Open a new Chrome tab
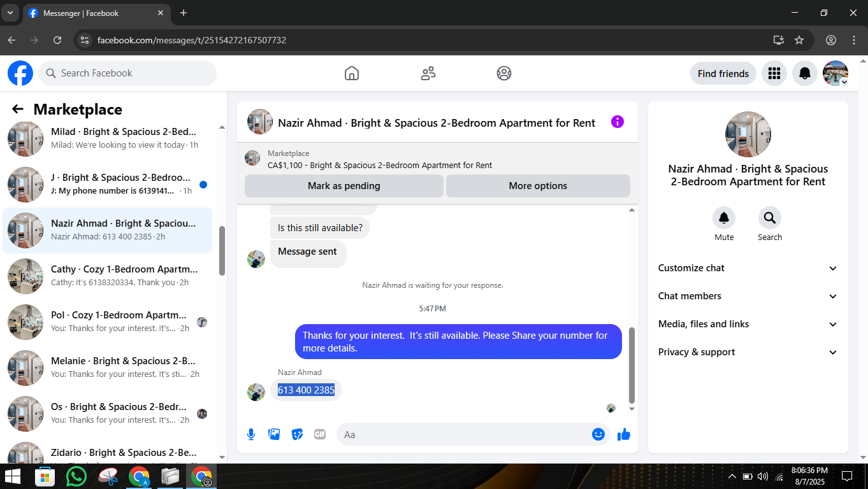868x489 pixels. click(184, 13)
